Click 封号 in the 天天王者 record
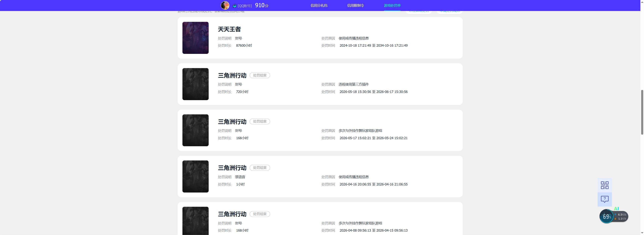Viewport: 644px width, 235px height. click(238, 38)
